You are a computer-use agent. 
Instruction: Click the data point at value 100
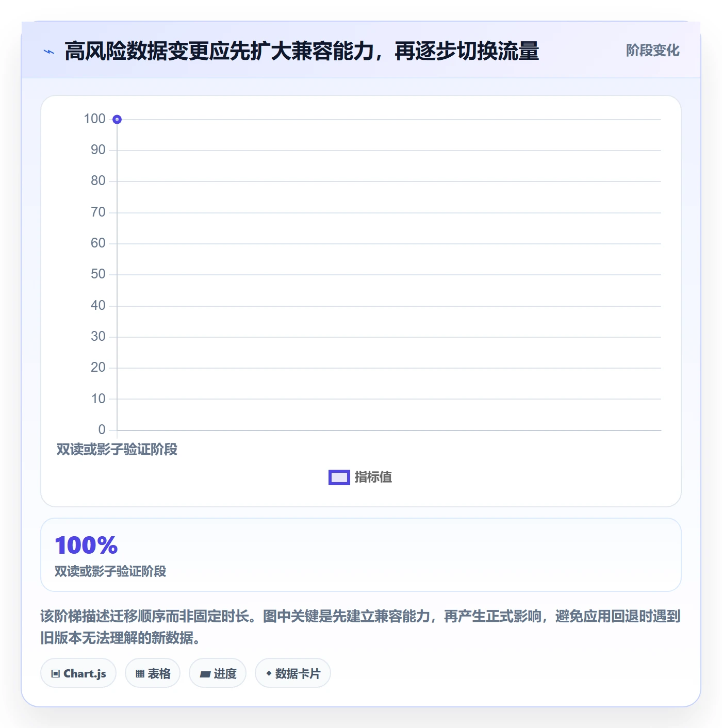pyautogui.click(x=117, y=120)
